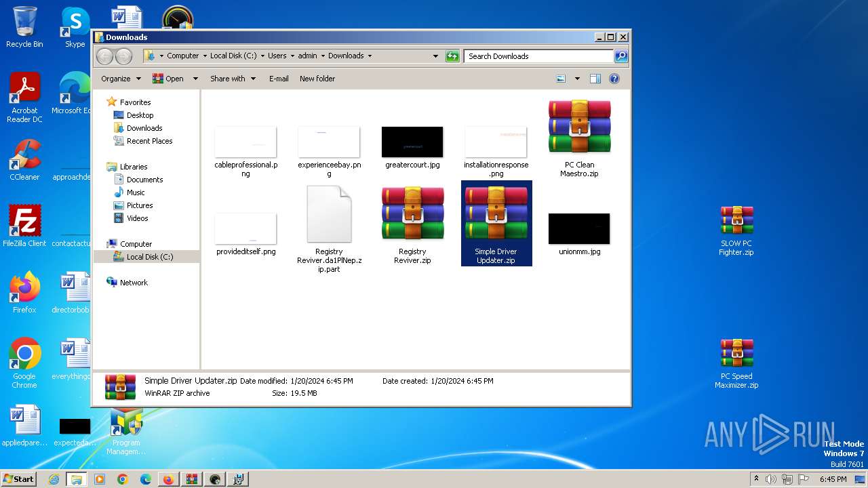
Task: Open the Pictures library
Action: tap(140, 205)
